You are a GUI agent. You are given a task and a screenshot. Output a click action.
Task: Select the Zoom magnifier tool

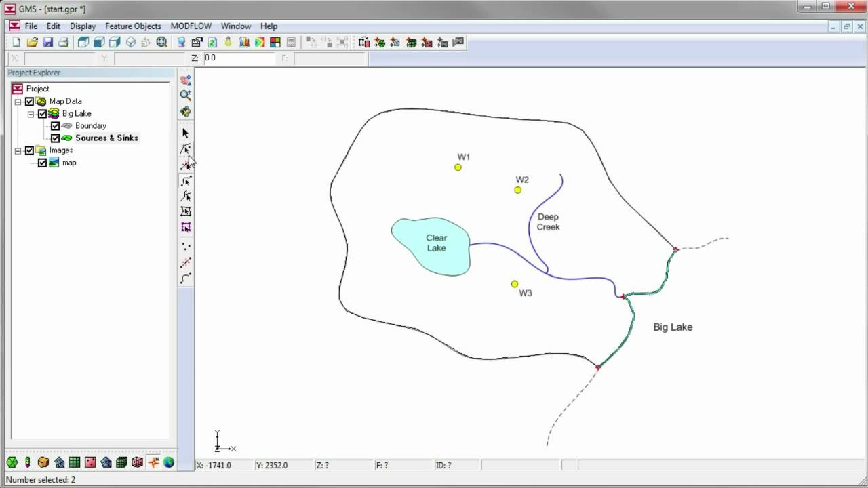pyautogui.click(x=186, y=96)
